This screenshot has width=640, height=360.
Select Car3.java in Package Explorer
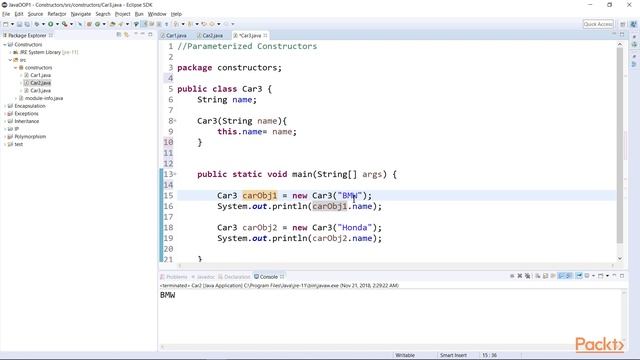click(40, 91)
